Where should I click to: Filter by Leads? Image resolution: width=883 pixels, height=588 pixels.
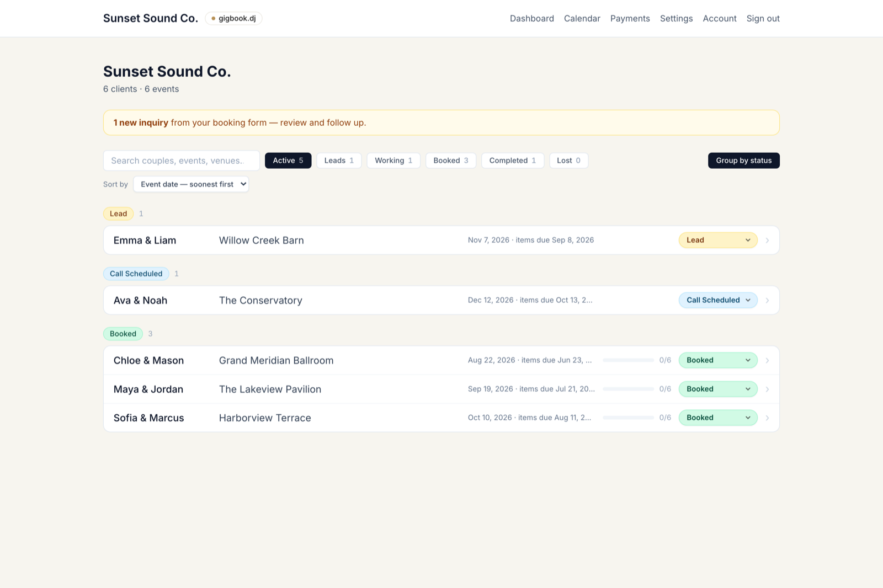339,161
